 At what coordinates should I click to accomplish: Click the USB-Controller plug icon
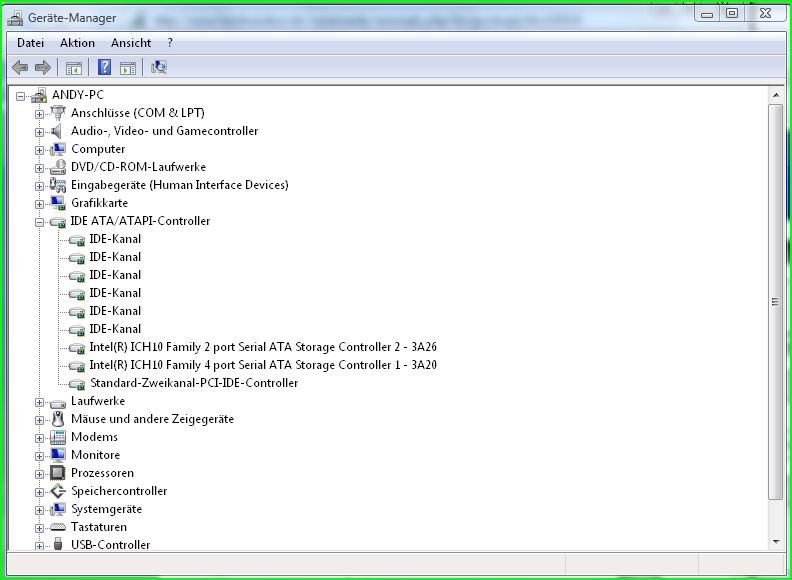tap(58, 544)
